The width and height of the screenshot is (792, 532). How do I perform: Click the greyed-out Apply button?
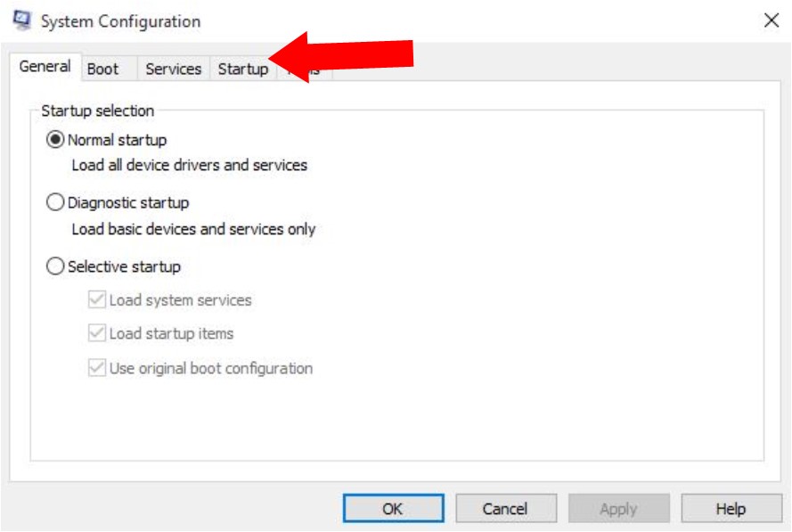pos(618,509)
